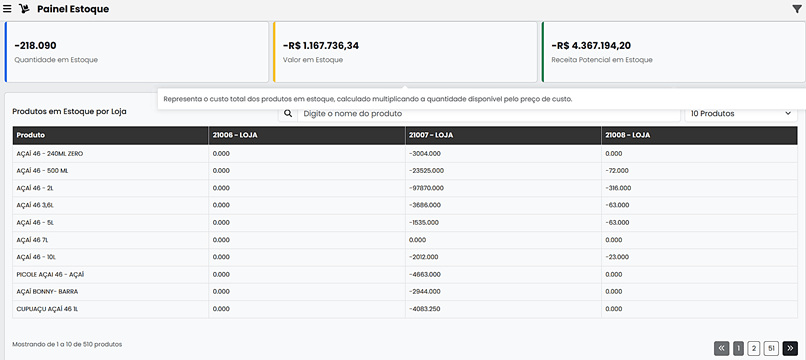Open the hamburger menu

point(7,9)
